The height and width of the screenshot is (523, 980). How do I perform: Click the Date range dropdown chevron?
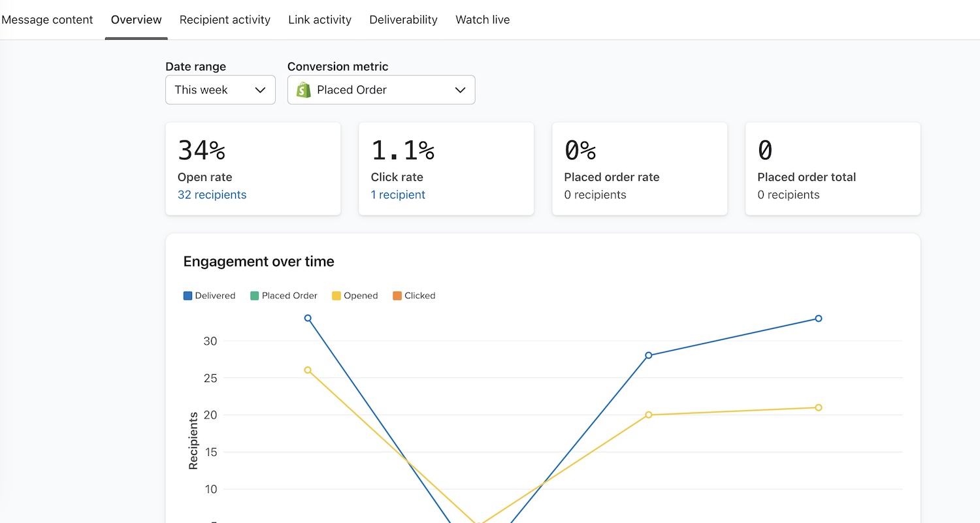point(260,90)
